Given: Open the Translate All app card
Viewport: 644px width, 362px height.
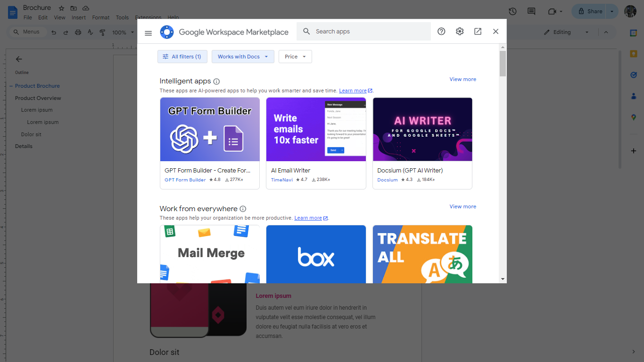Looking at the screenshot, I should point(422,254).
